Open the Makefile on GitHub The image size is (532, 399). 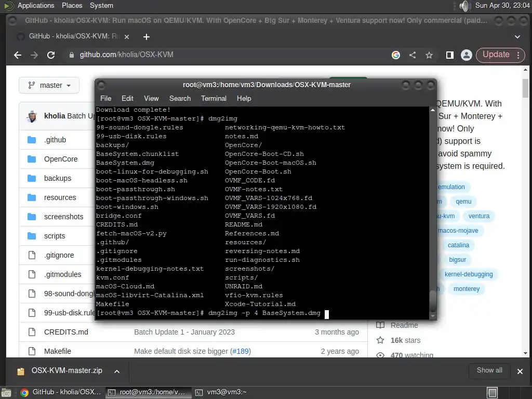[58, 351]
